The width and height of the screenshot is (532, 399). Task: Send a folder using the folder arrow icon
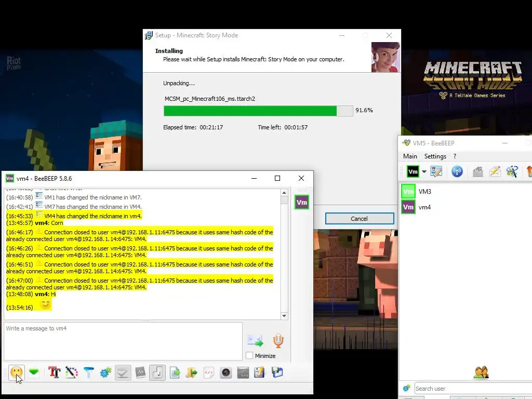(192, 373)
